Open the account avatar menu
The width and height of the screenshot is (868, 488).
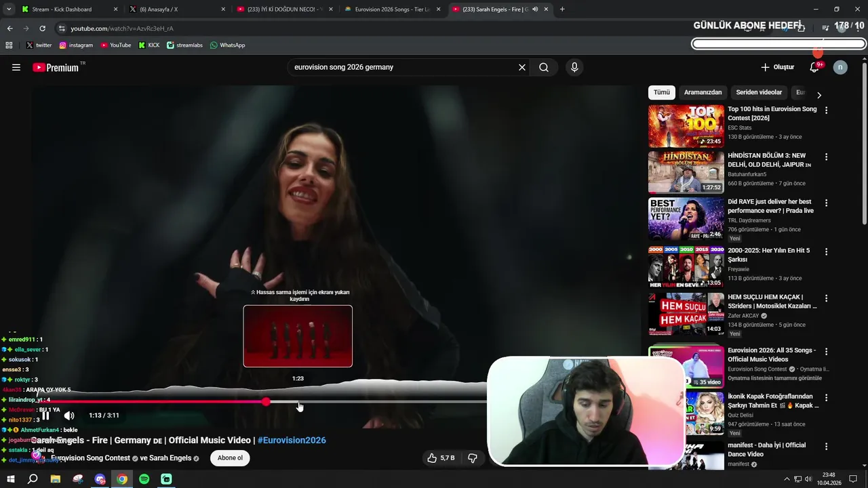click(x=840, y=67)
